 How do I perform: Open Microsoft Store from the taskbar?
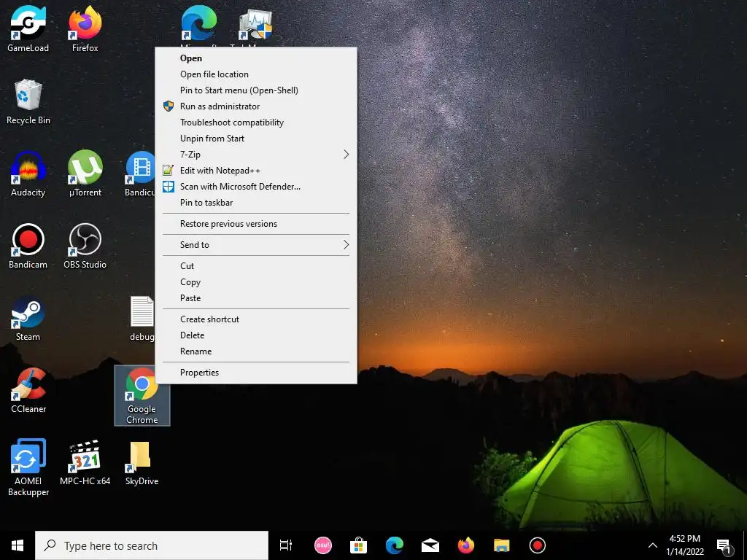point(359,545)
